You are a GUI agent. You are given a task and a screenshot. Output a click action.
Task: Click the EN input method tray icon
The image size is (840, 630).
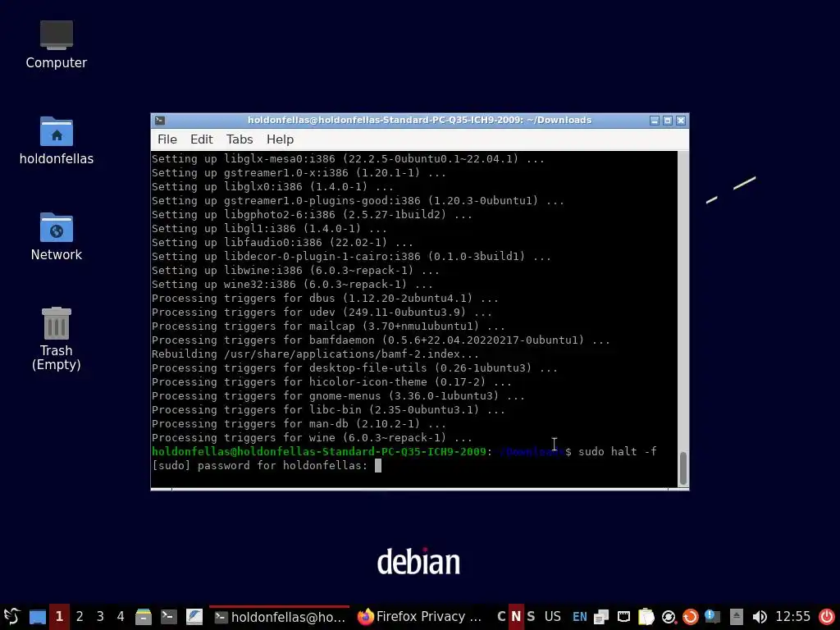(x=580, y=617)
